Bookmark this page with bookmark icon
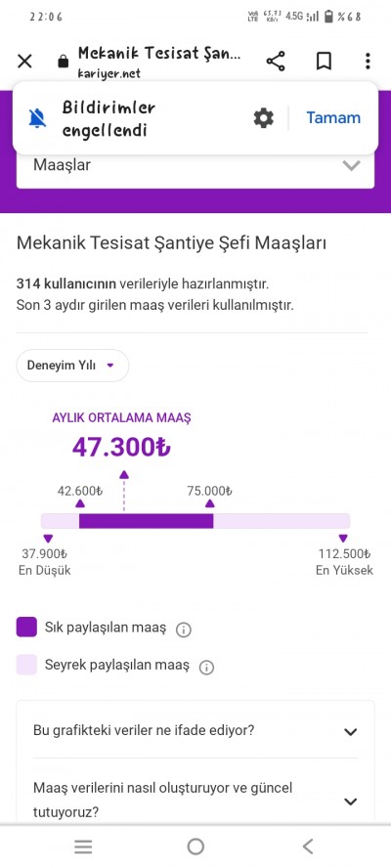The width and height of the screenshot is (391, 868). (324, 61)
